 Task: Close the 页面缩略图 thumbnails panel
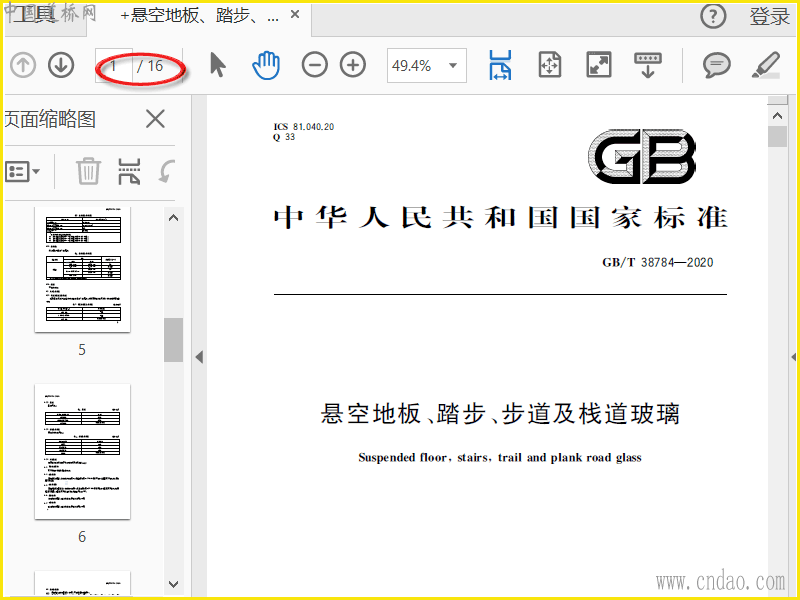[155, 119]
